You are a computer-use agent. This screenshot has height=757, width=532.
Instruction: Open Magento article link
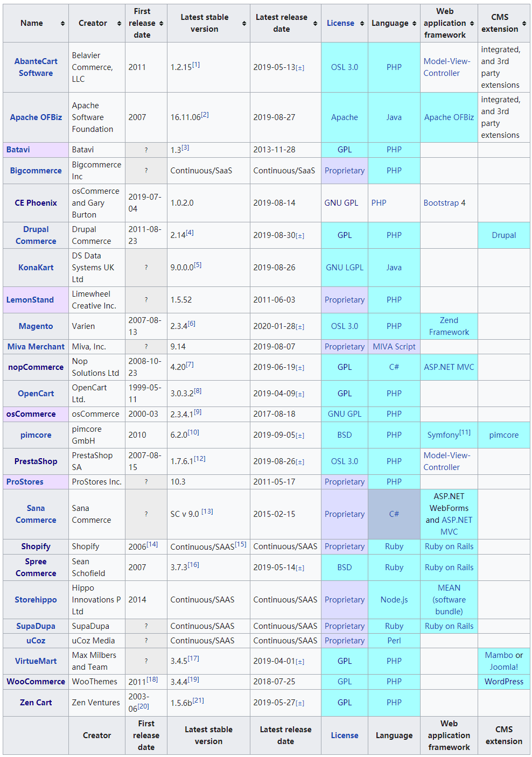tap(36, 326)
